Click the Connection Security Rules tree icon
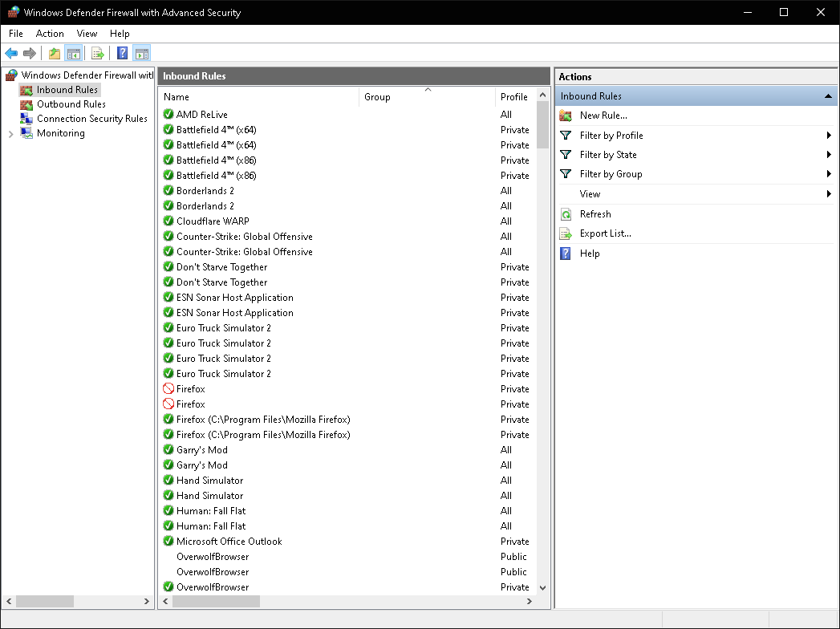Screen dimensions: 840x629 point(26,119)
